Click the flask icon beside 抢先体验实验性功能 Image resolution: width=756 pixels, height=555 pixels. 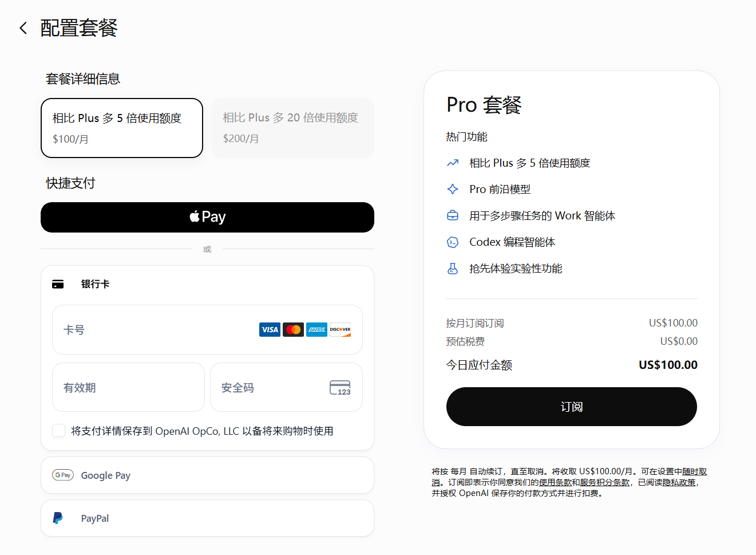tap(453, 269)
